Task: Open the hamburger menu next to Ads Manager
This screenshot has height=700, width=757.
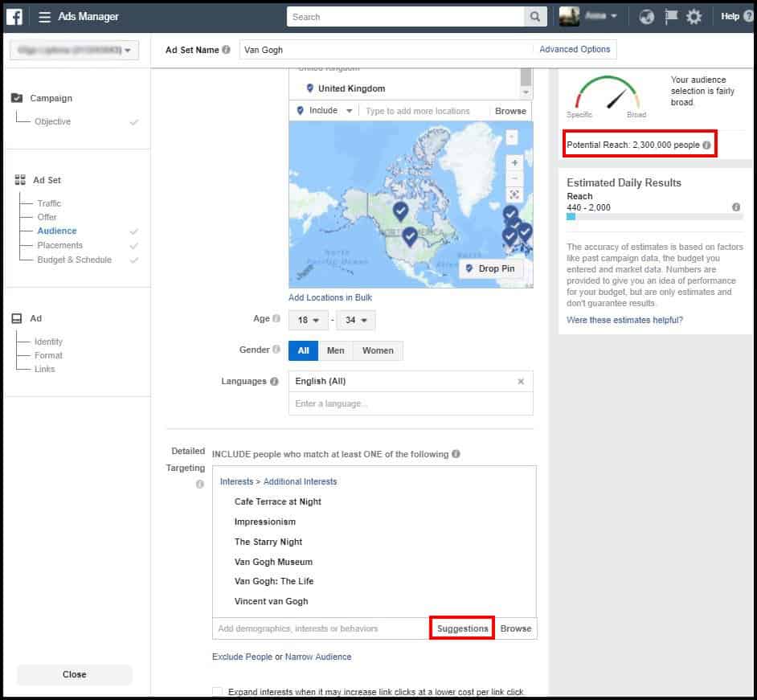Action: (45, 17)
